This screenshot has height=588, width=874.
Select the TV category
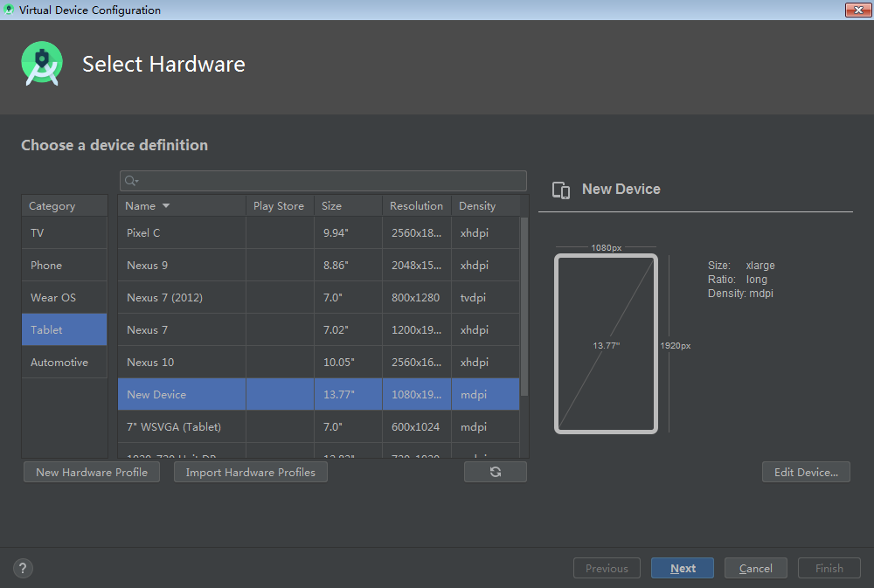tap(64, 233)
